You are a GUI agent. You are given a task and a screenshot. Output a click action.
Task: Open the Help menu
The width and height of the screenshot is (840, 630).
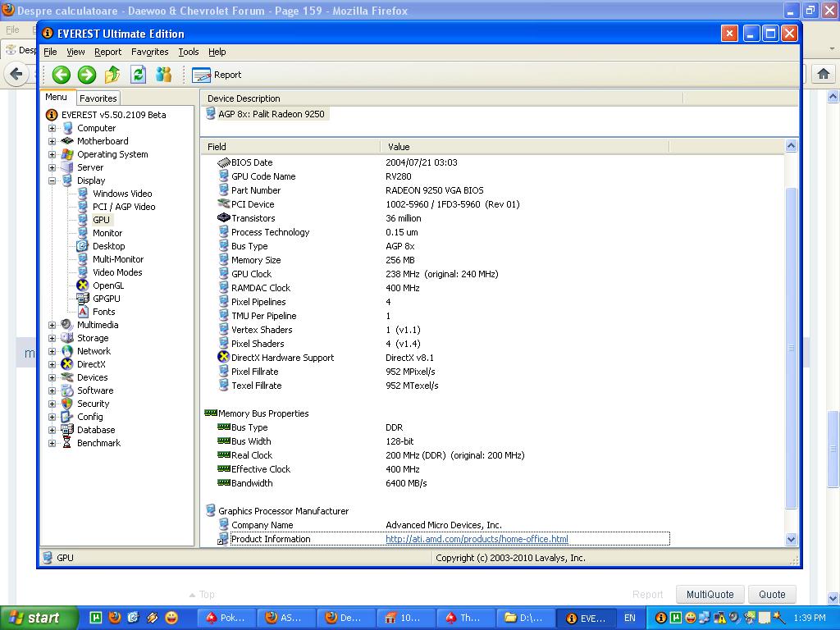(217, 52)
